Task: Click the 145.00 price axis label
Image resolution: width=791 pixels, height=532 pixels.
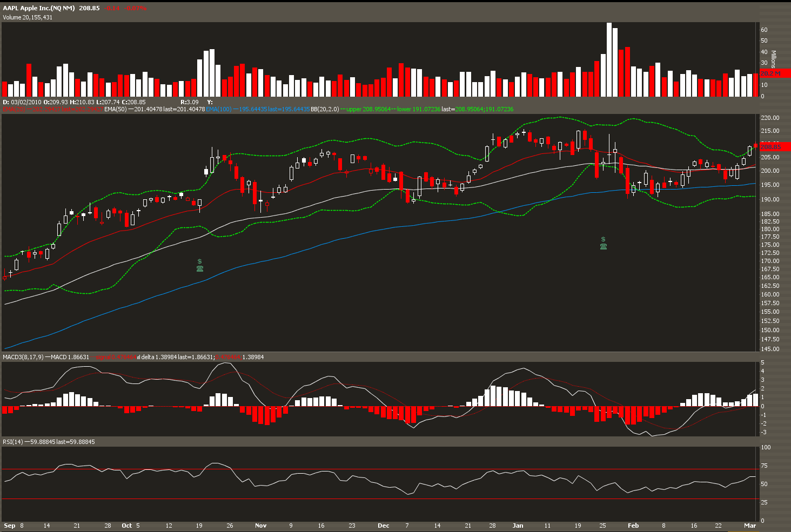Action: (770, 349)
